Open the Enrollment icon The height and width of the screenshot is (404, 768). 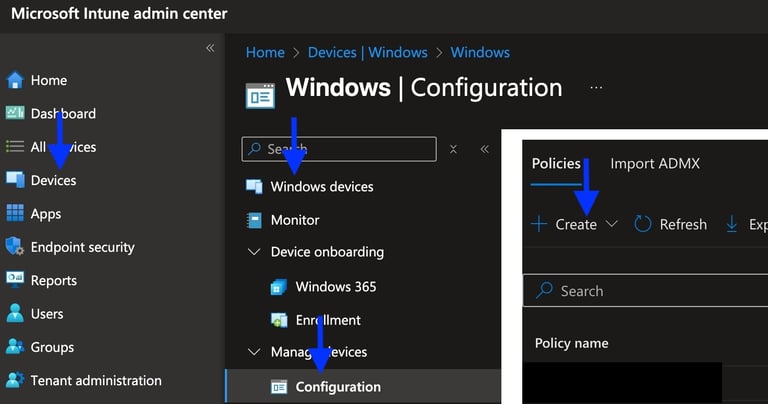(x=279, y=320)
